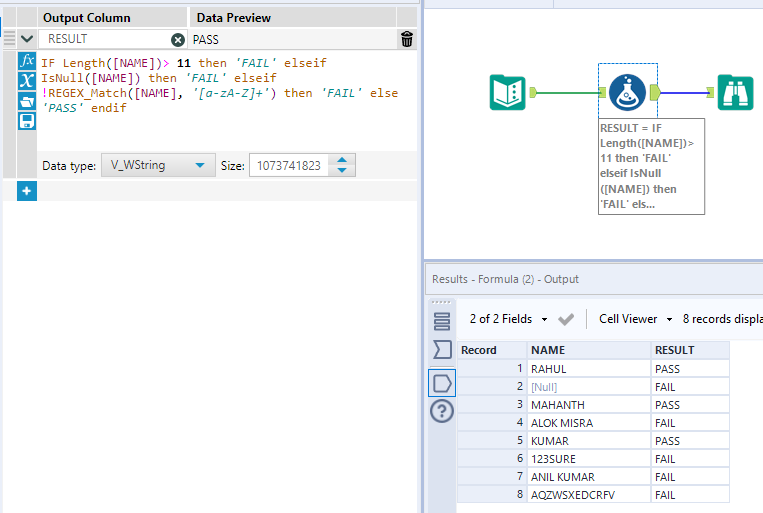Click the PASS data preview value
Viewport: 763px width, 513px height.
(205, 39)
